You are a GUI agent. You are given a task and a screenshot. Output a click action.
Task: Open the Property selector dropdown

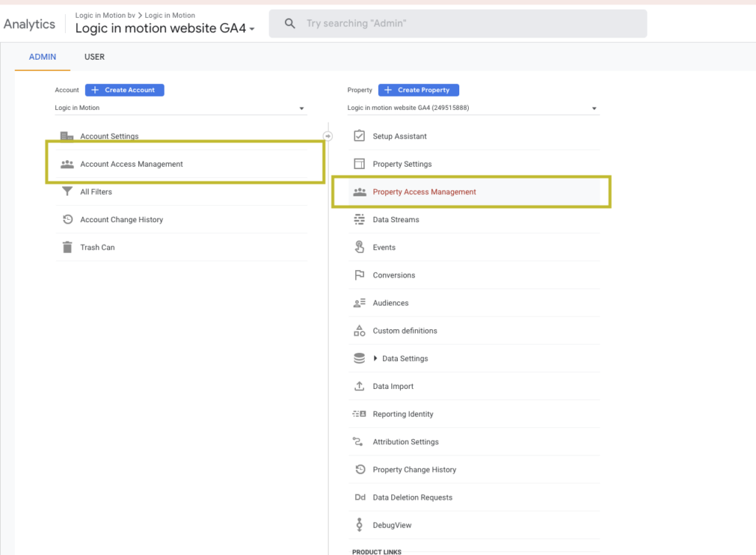tap(473, 108)
